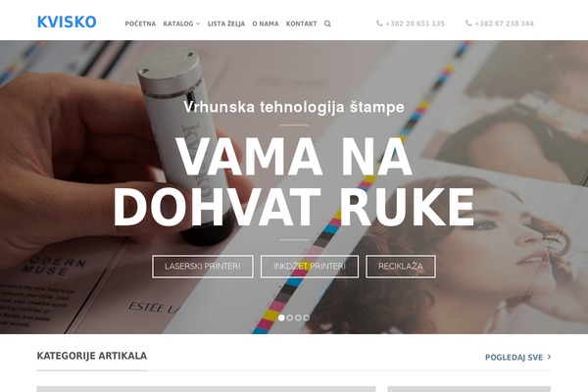Select the fourth slider dot indicator
Viewport: 588px width, 392px height.
click(x=307, y=318)
